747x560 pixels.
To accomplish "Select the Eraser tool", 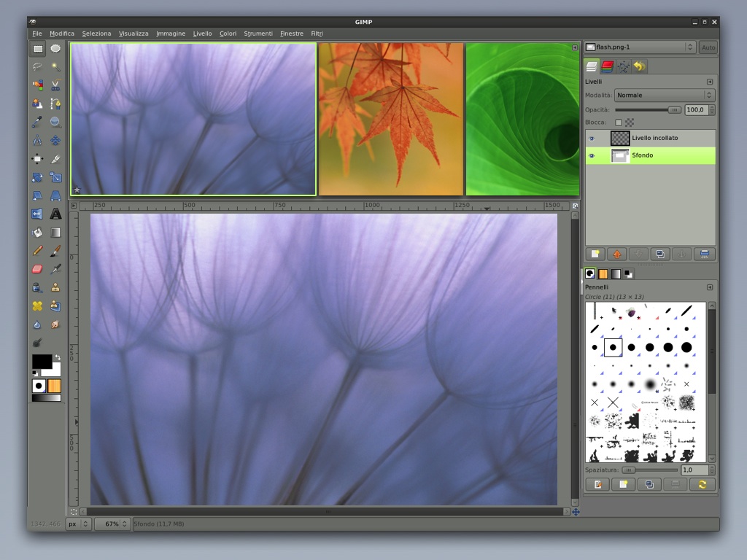I will [x=37, y=268].
